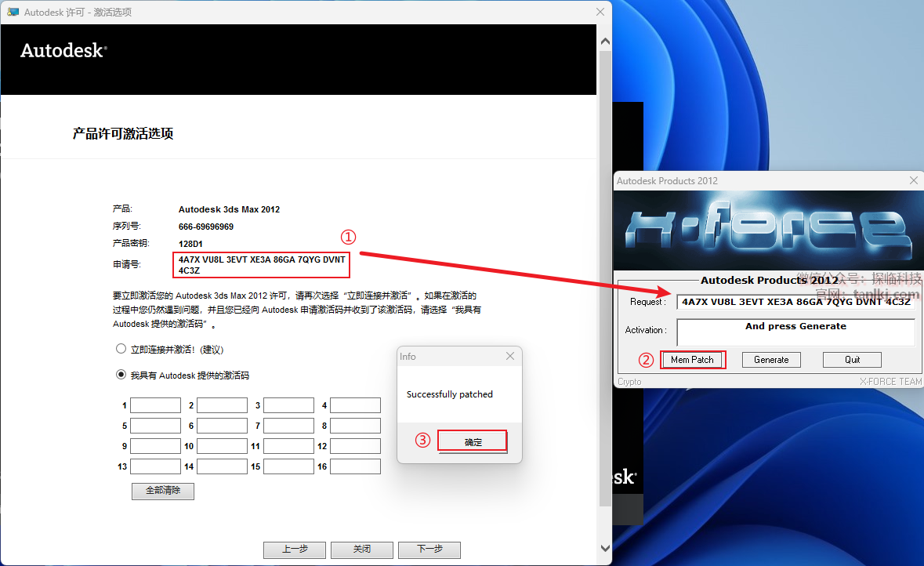
Task: Click activation code field 11
Action: pyautogui.click(x=288, y=446)
